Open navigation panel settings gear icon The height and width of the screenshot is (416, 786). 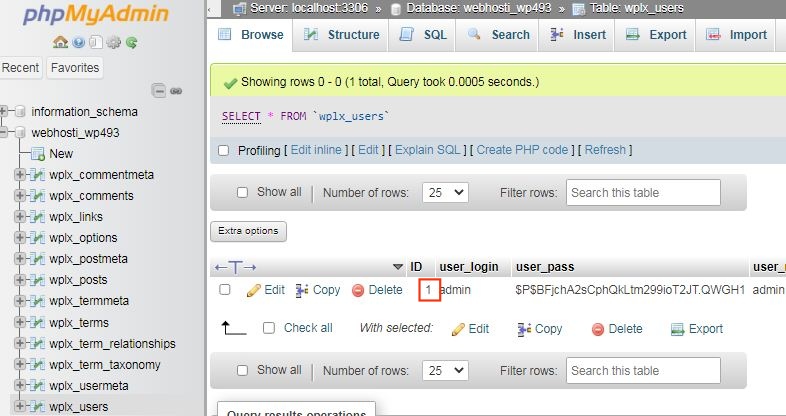point(114,43)
